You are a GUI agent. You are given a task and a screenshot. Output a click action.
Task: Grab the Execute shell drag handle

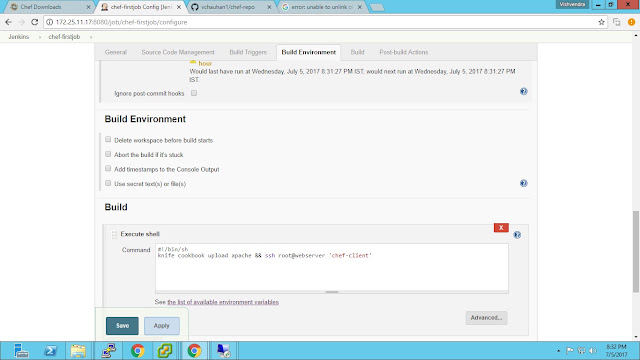114,234
